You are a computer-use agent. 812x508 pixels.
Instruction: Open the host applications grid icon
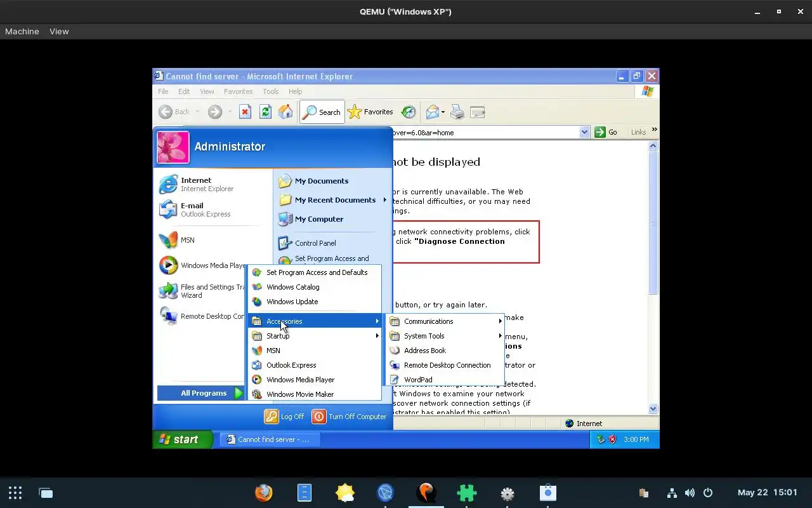point(15,493)
